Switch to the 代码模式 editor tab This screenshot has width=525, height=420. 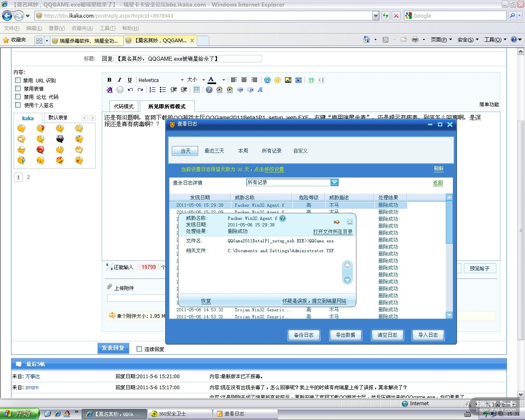tap(124, 106)
